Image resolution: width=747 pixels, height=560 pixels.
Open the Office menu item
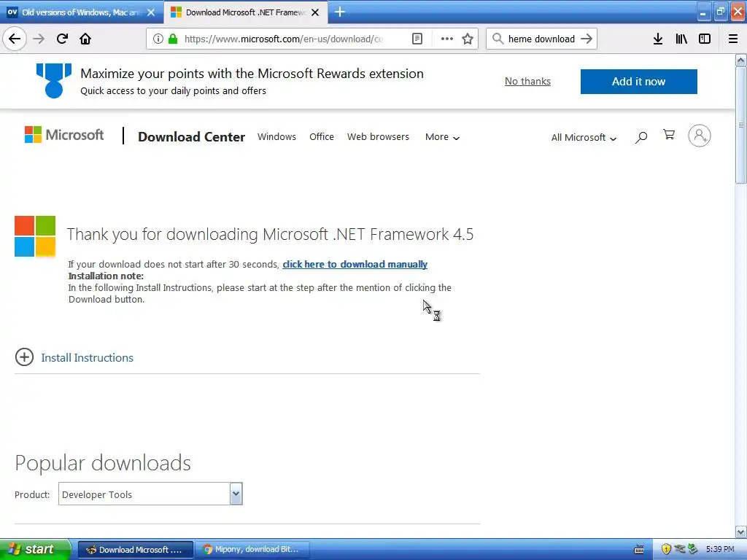coord(322,136)
